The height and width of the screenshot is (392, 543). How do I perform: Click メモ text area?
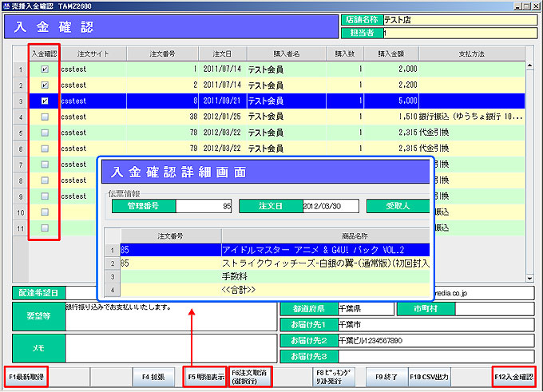[x=171, y=348]
